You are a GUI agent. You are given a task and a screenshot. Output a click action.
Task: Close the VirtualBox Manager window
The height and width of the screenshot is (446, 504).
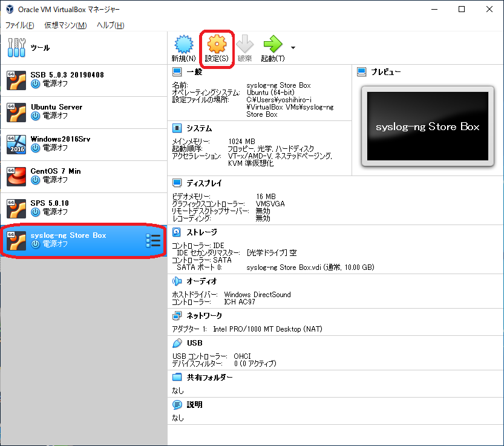click(x=489, y=9)
